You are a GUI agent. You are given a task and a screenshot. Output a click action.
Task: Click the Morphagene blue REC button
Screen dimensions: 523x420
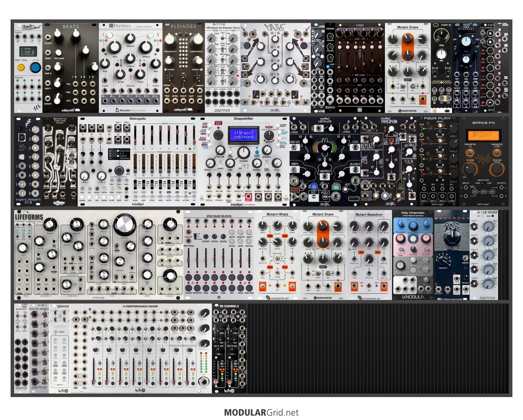coord(314,186)
